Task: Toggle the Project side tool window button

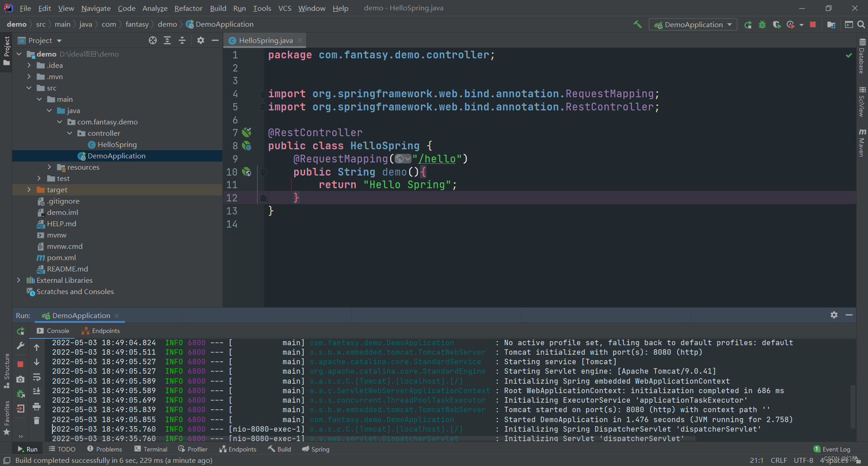Action: click(x=6, y=51)
